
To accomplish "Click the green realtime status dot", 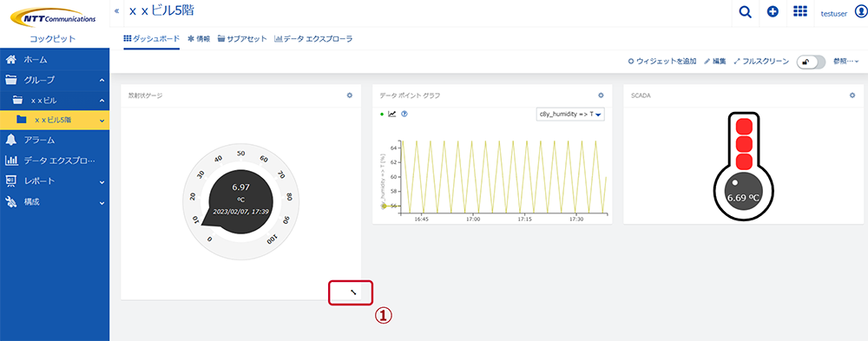I will 381,115.
